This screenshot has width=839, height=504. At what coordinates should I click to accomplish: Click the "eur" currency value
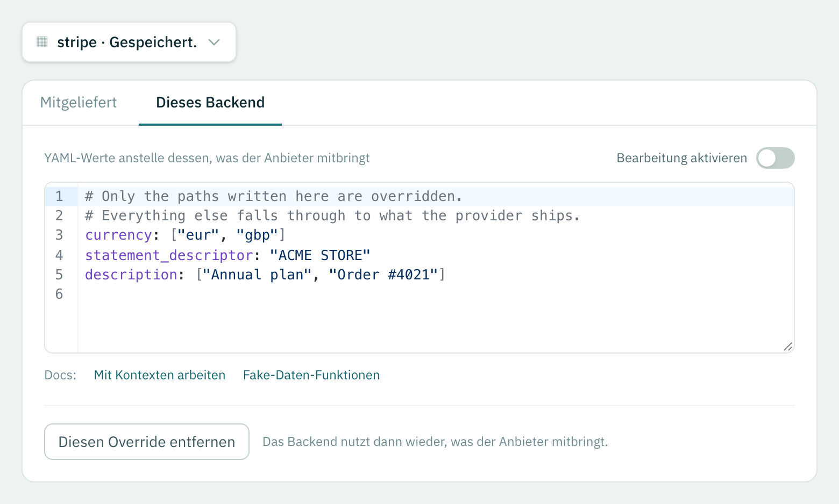pos(198,235)
